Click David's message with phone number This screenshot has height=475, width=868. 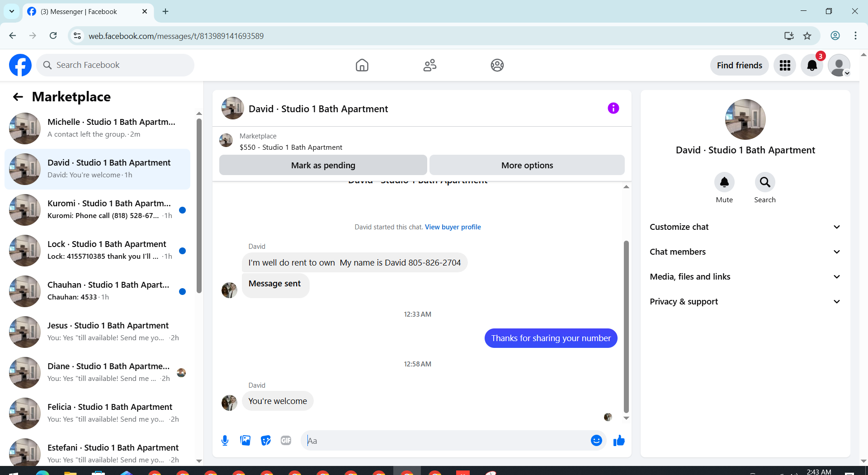click(x=354, y=263)
